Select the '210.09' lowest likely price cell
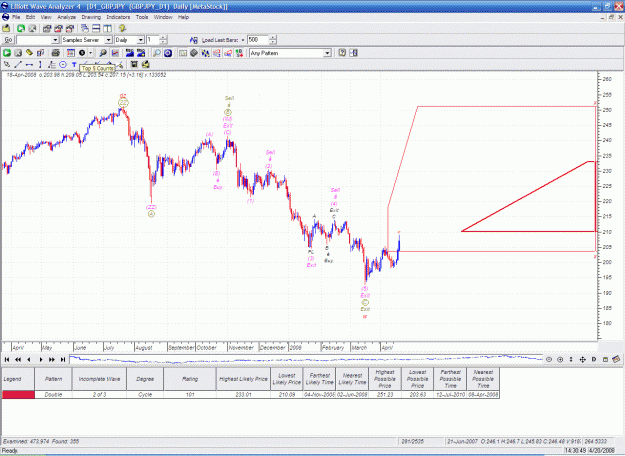Viewport: 625px width, 456px height. coord(287,395)
